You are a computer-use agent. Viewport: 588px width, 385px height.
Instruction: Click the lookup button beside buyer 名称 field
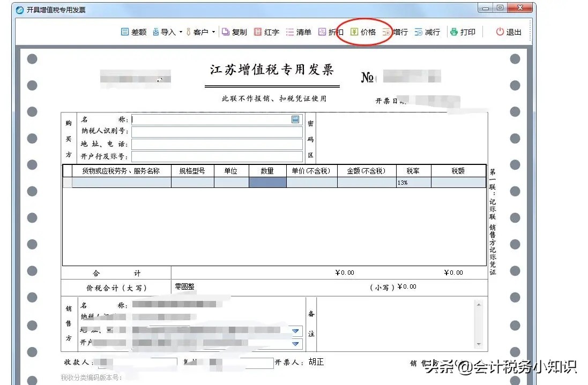click(295, 119)
